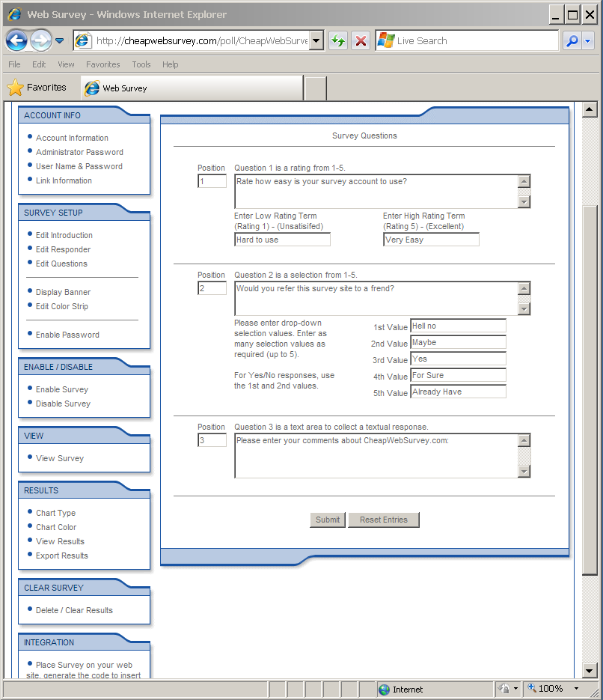Click the Live Search magnifier icon

[572, 41]
